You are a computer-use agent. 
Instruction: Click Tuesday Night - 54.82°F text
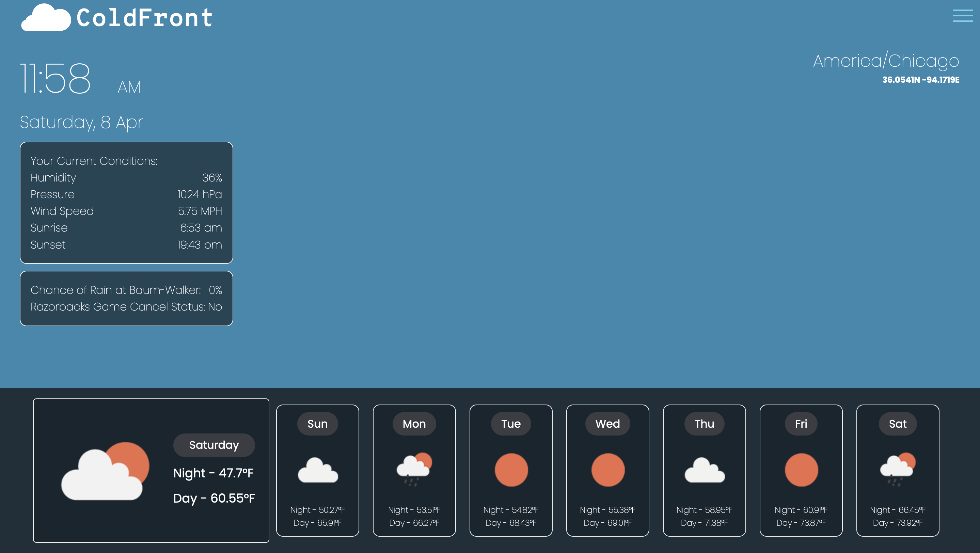(x=511, y=510)
